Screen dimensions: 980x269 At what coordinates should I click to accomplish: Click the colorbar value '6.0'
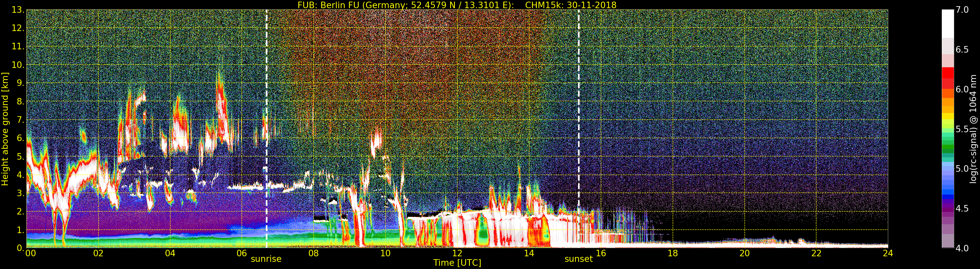[962, 89]
